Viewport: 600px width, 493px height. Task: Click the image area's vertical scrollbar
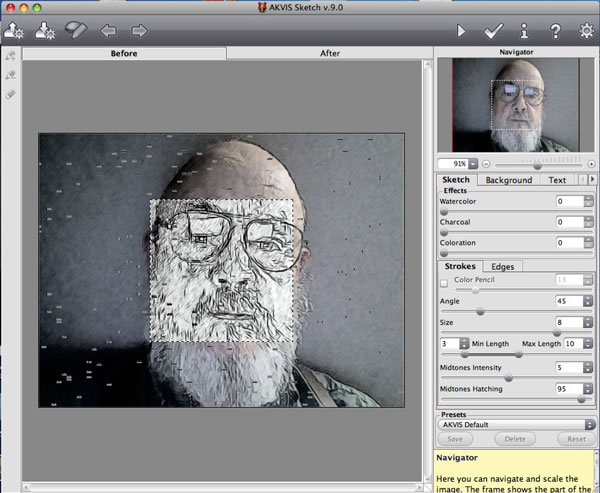click(x=427, y=271)
